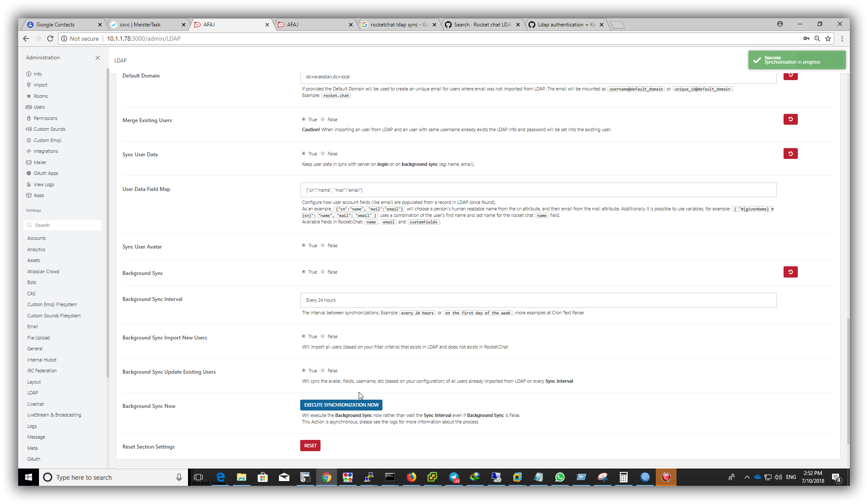Disable Sync User Avatar

(323, 245)
